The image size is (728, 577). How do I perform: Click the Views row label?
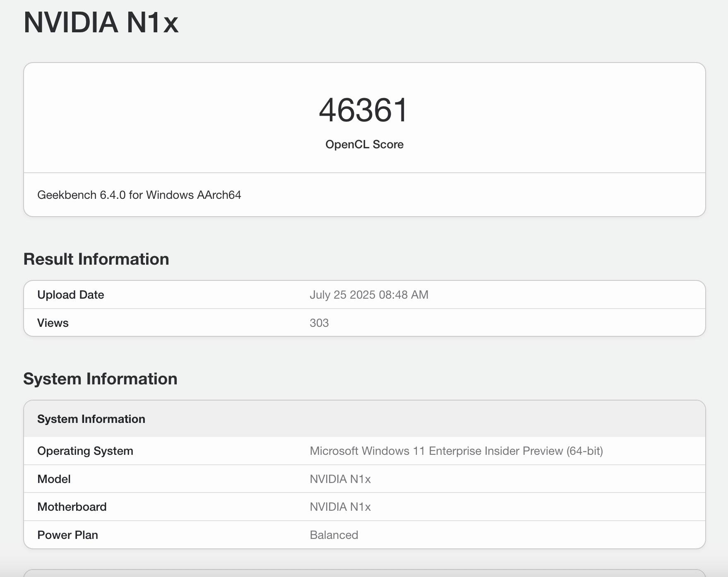coord(53,323)
